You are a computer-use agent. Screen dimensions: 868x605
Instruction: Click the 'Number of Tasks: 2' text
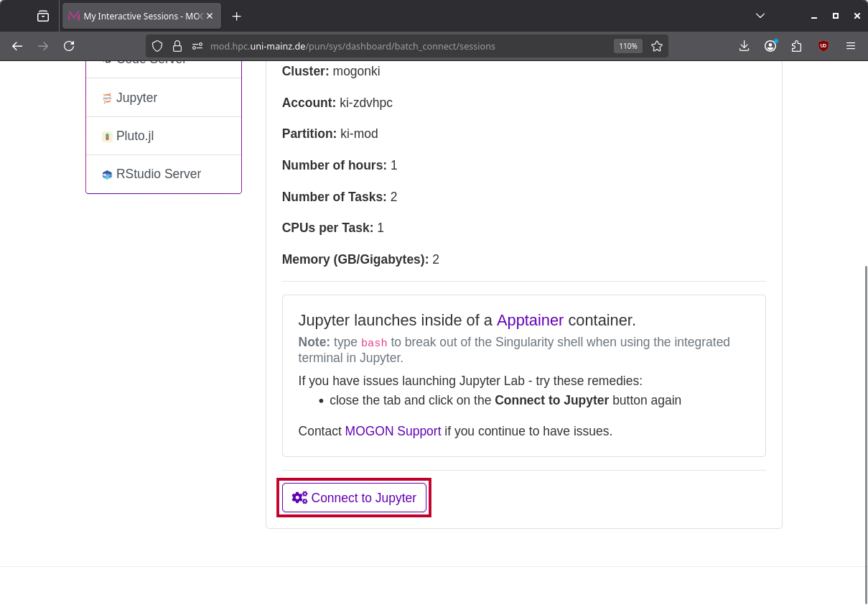[340, 197]
